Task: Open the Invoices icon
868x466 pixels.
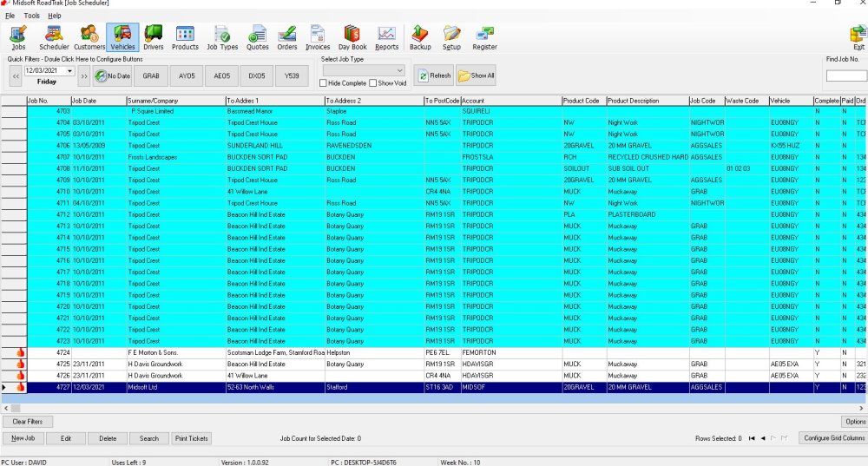Action: tap(319, 37)
